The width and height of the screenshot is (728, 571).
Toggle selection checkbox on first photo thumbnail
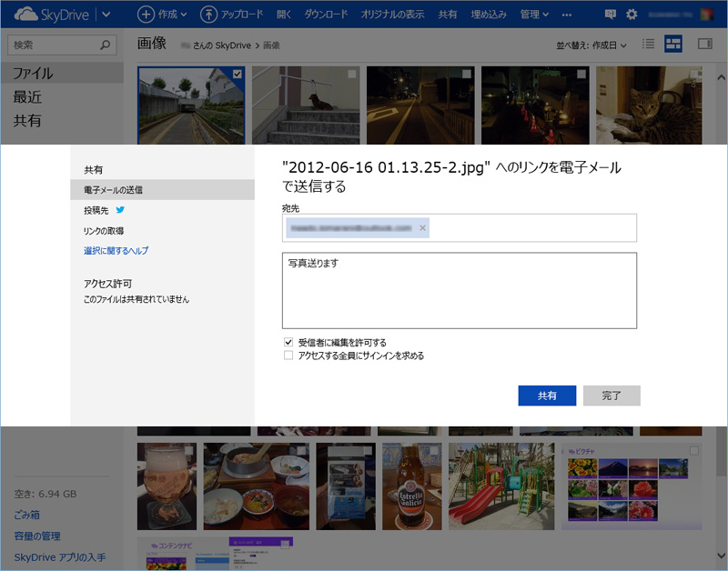(x=237, y=74)
